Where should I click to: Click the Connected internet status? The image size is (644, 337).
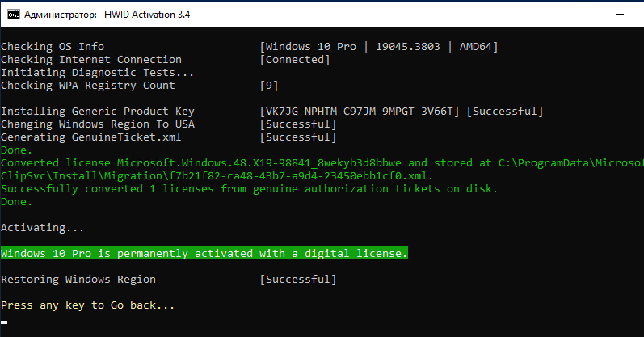295,60
